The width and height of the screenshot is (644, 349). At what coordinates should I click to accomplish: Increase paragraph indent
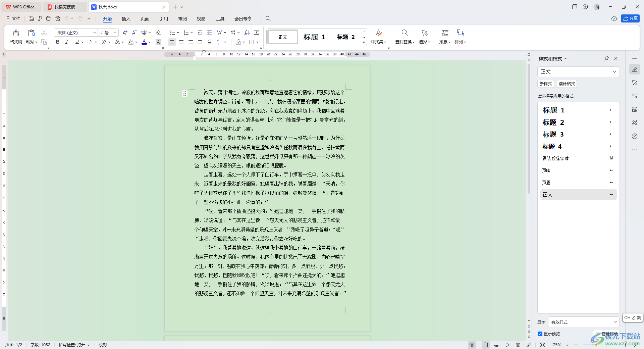click(209, 33)
